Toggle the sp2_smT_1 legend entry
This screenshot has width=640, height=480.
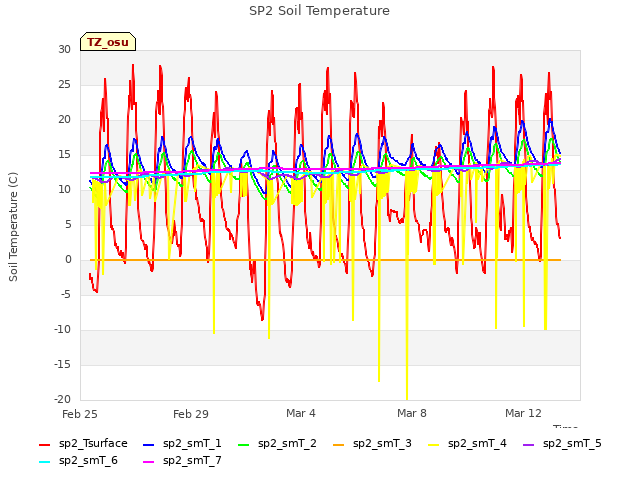pyautogui.click(x=182, y=444)
